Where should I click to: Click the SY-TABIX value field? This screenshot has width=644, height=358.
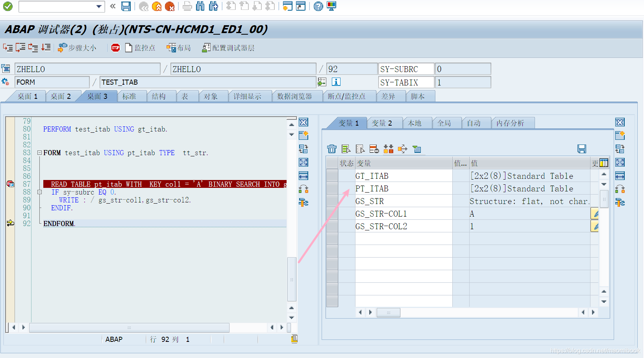463,82
